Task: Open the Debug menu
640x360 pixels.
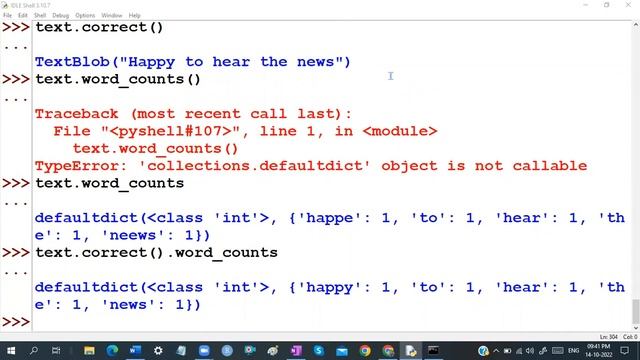Action: point(60,16)
